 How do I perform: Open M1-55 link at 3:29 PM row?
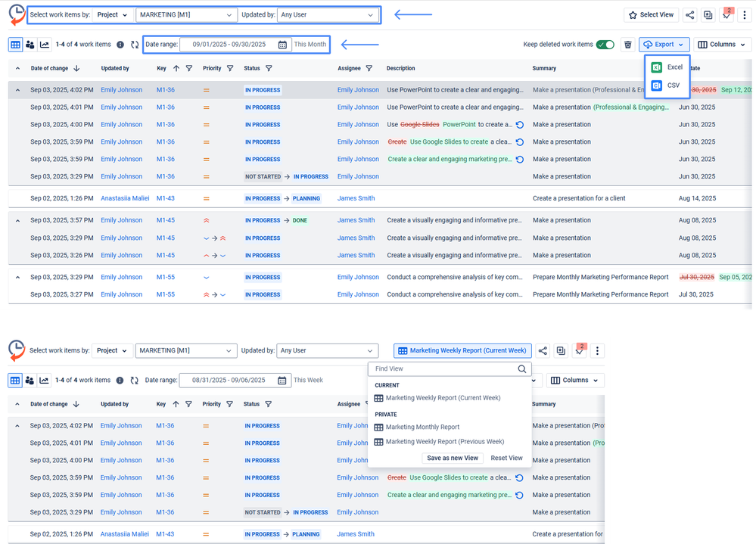(166, 277)
